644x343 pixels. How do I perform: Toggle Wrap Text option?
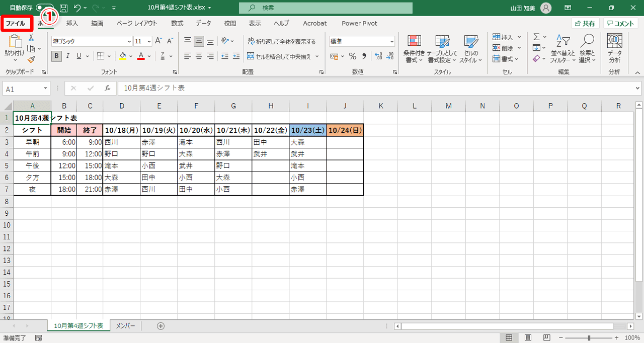(282, 42)
